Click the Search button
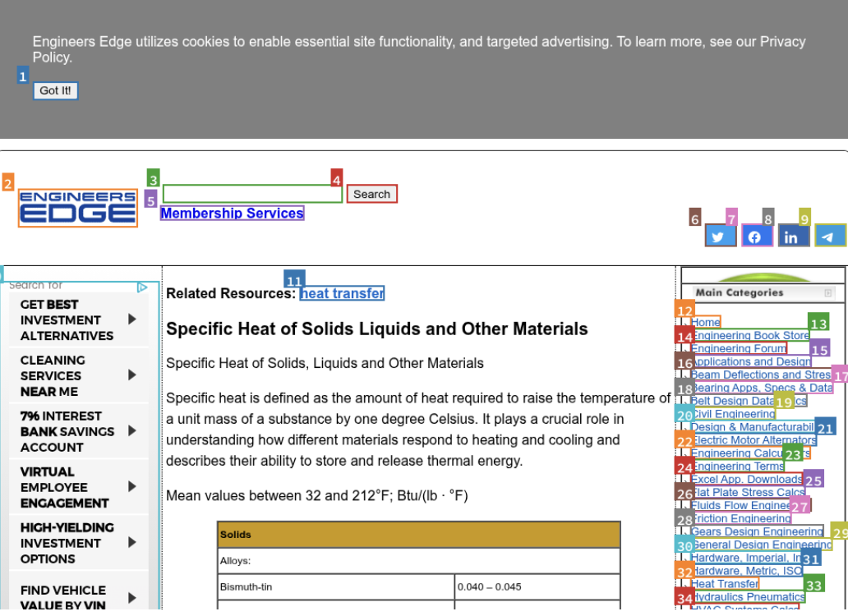This screenshot has height=616, width=848. click(x=371, y=194)
